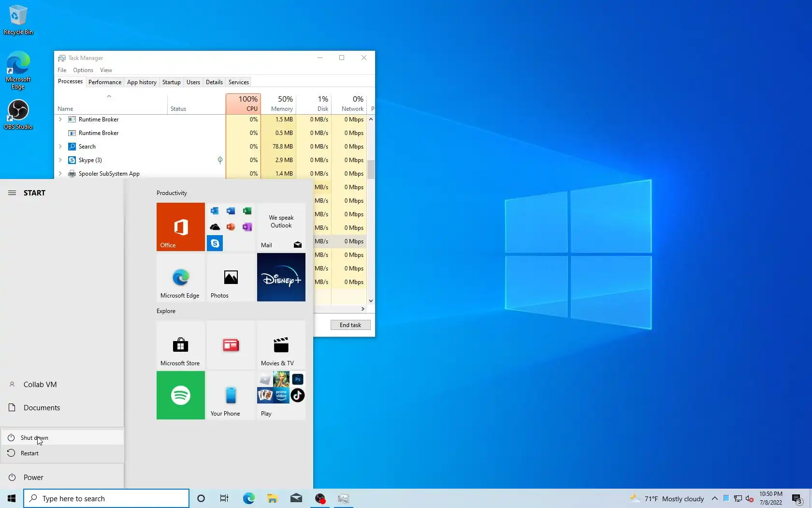Switch to the Users tab
812x508 pixels.
pyautogui.click(x=193, y=82)
